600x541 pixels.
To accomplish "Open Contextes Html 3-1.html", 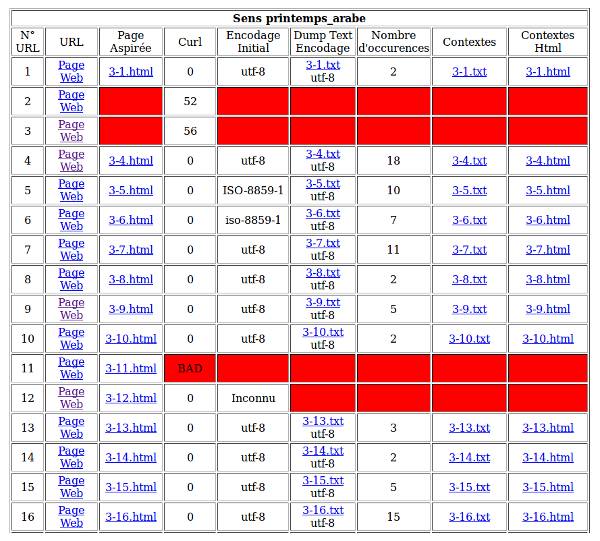I will pyautogui.click(x=548, y=72).
